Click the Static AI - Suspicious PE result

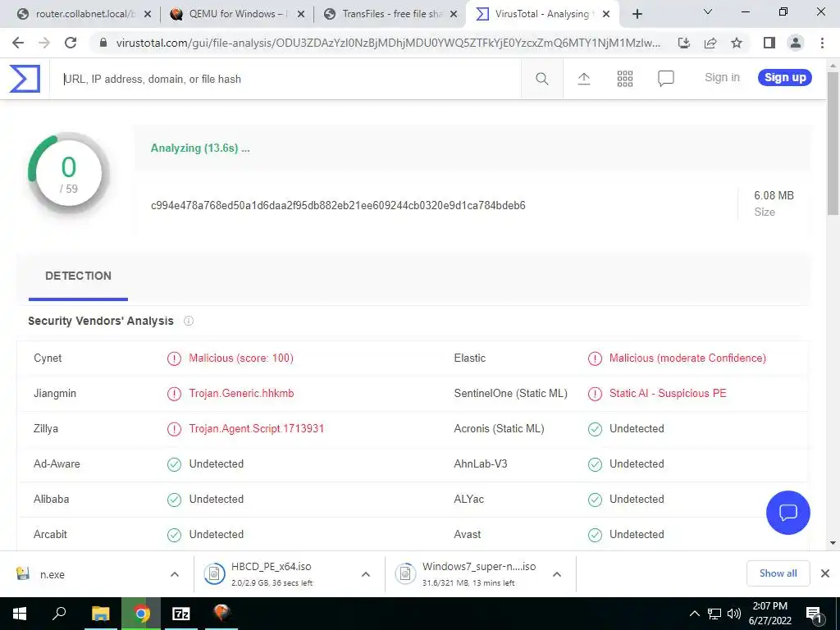668,394
